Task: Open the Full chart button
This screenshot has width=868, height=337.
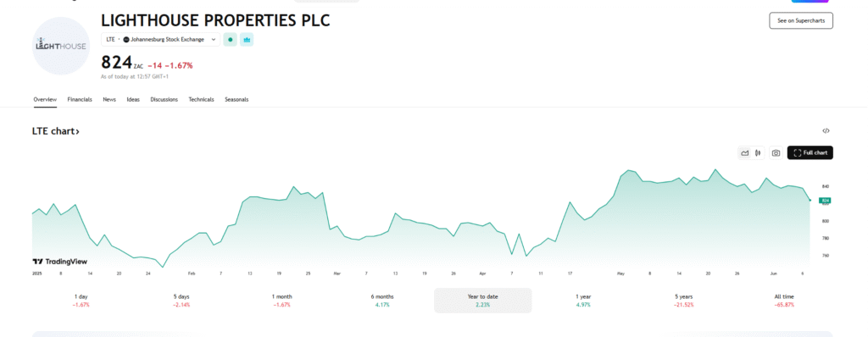Action: [810, 152]
